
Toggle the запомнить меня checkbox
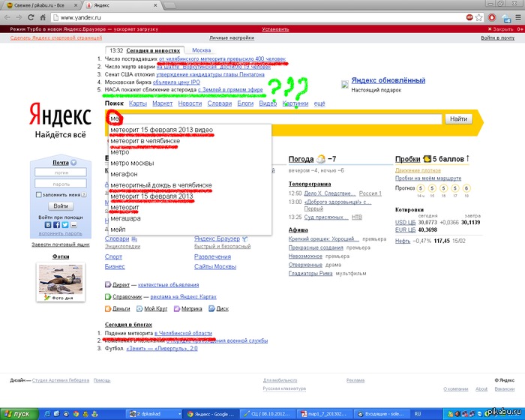(x=40, y=195)
